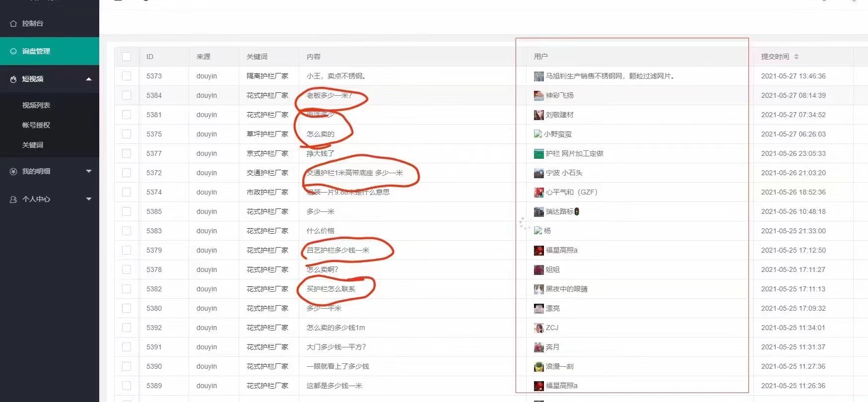868x402 pixels.
Task: Click the sort arrows on 提交时间 column
Action: [x=796, y=57]
